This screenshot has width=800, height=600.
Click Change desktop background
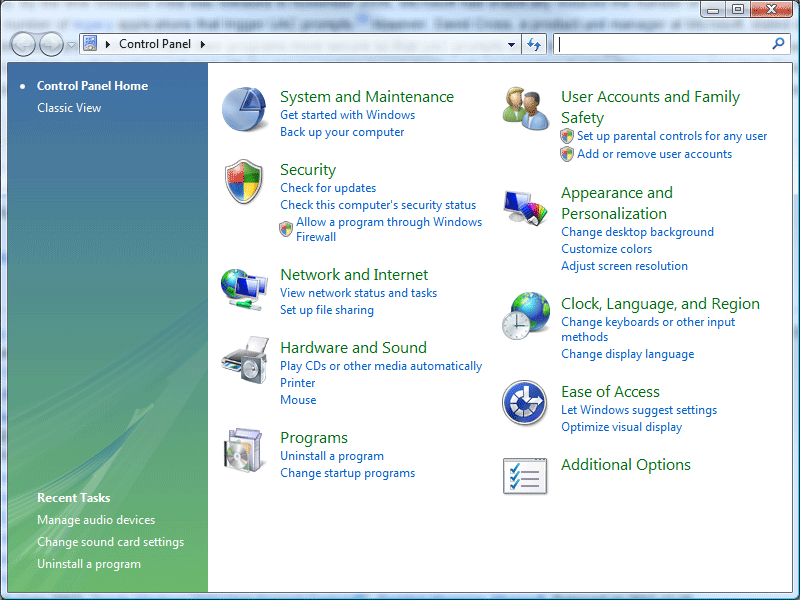pyautogui.click(x=637, y=232)
